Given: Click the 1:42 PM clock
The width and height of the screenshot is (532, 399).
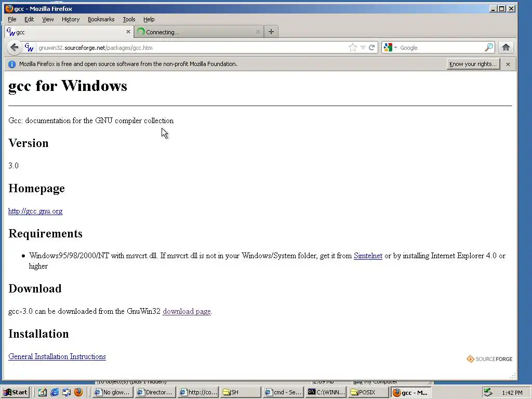Looking at the screenshot, I should click(x=512, y=393).
